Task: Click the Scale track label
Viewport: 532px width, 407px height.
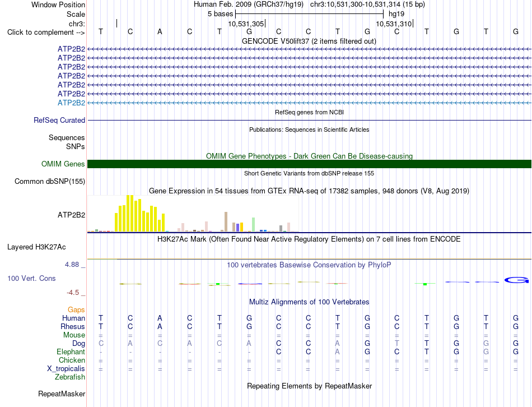Action: (x=76, y=14)
